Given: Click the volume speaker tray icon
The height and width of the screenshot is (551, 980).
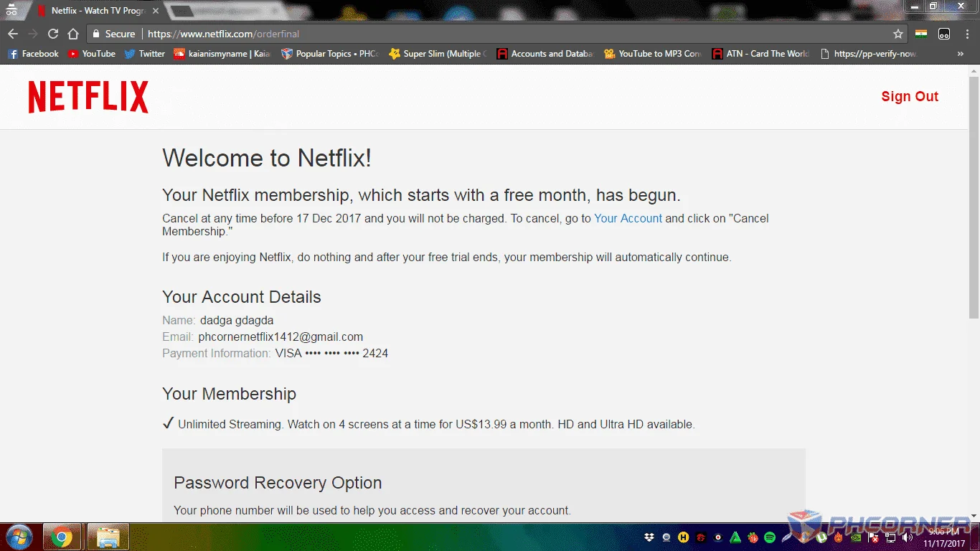Looking at the screenshot, I should pyautogui.click(x=907, y=537).
